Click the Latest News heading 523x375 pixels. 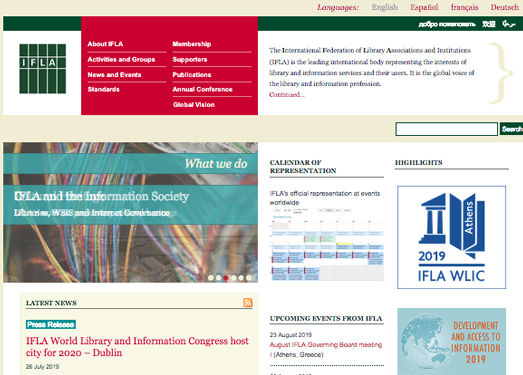tap(51, 303)
